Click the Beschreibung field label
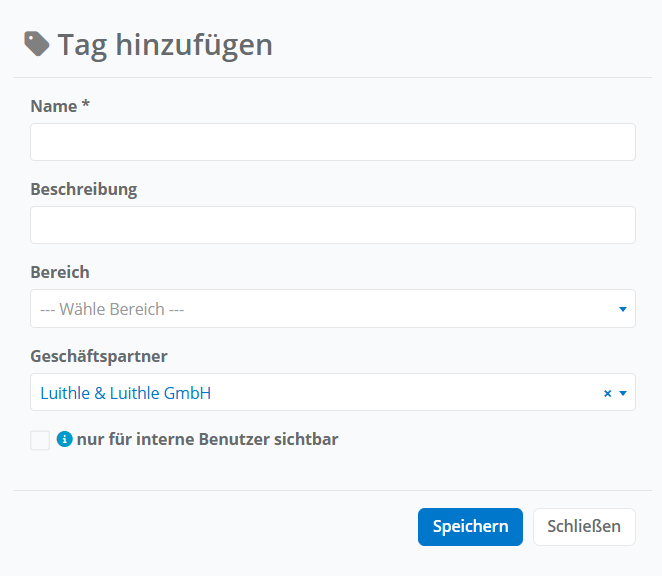Screen dimensions: 662x576 84,189
